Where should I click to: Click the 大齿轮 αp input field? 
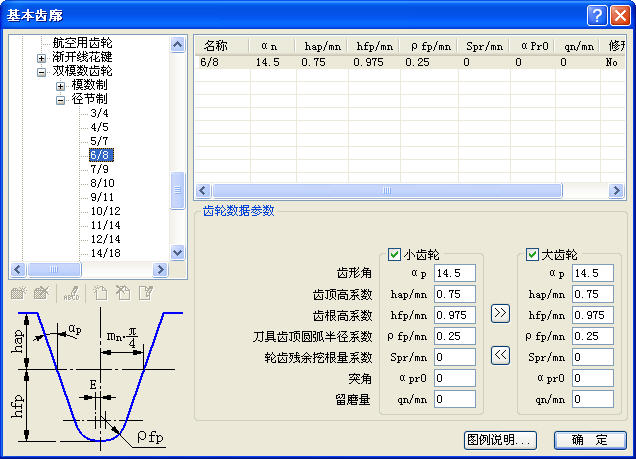593,273
